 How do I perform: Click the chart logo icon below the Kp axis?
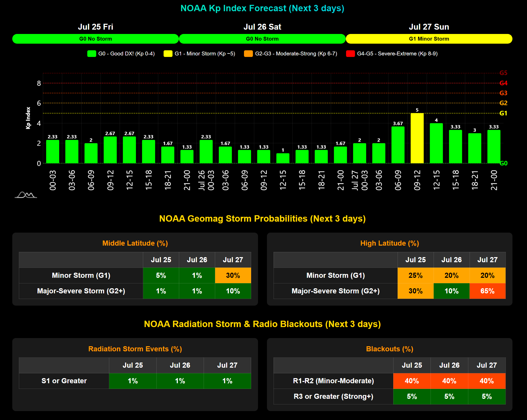click(x=26, y=195)
